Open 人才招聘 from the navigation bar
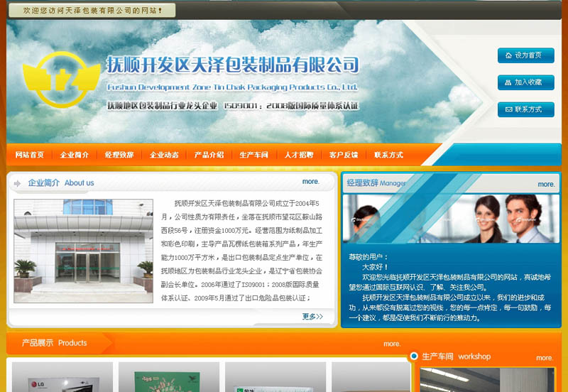 pos(299,155)
